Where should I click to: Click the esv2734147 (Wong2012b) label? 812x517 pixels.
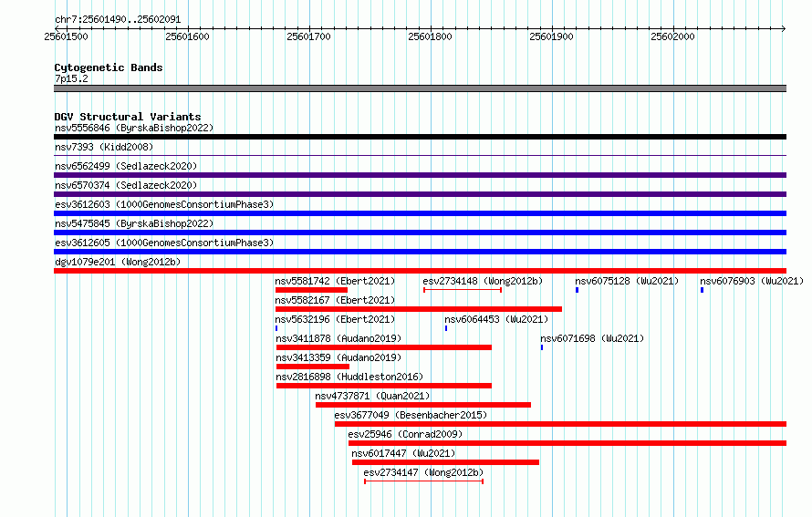(423, 472)
